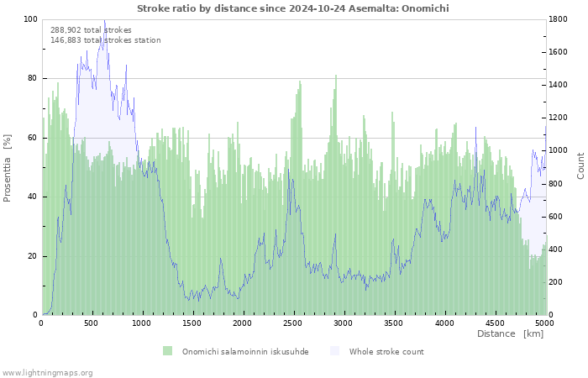Click the blue line's highest peak near 600 km
Viewport: 588px width, 378px height.
pos(104,20)
